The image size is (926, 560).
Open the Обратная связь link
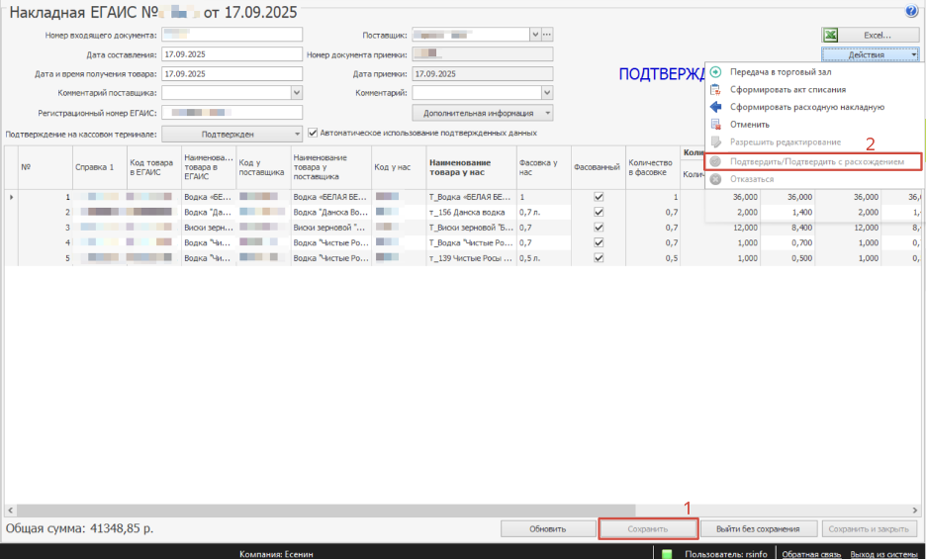811,554
